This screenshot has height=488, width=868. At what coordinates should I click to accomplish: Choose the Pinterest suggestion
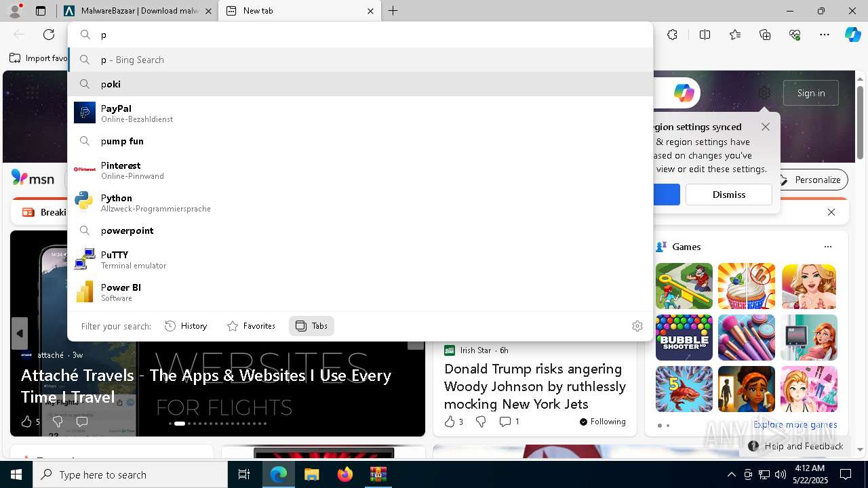point(361,170)
